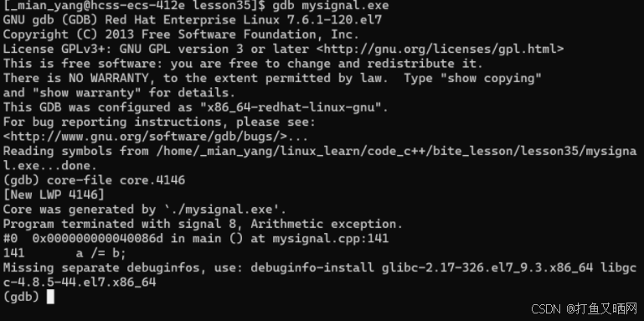Screen dimensions: 644x321
Task: Click the '[New LWP 4146]' line
Action: tap(54, 194)
